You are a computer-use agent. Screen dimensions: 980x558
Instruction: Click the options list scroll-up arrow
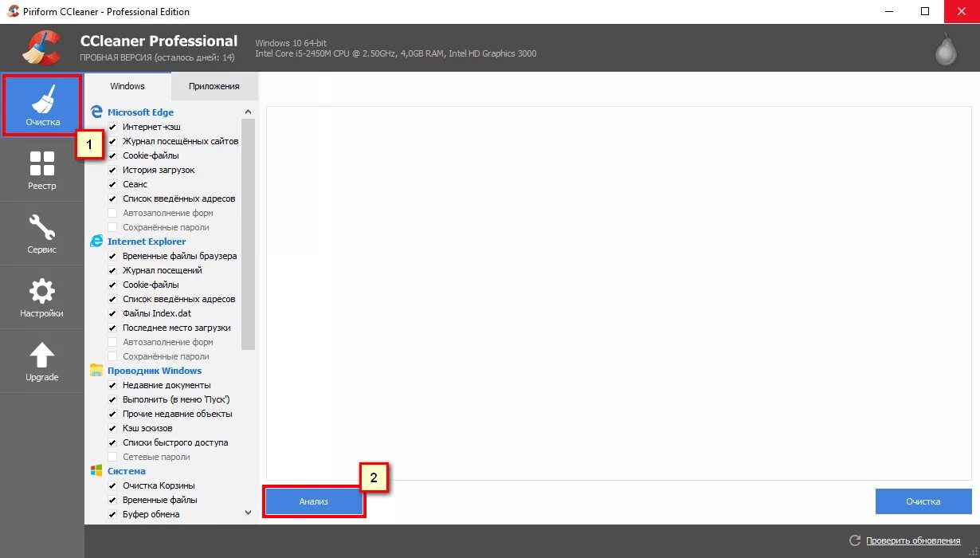tap(248, 112)
